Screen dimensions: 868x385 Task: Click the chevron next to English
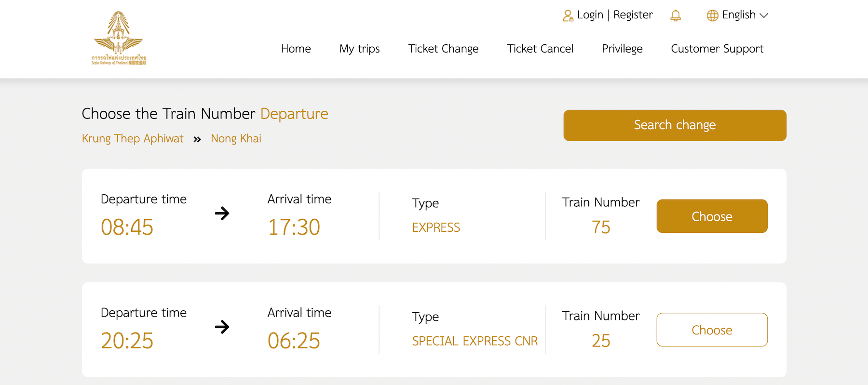[x=764, y=15]
